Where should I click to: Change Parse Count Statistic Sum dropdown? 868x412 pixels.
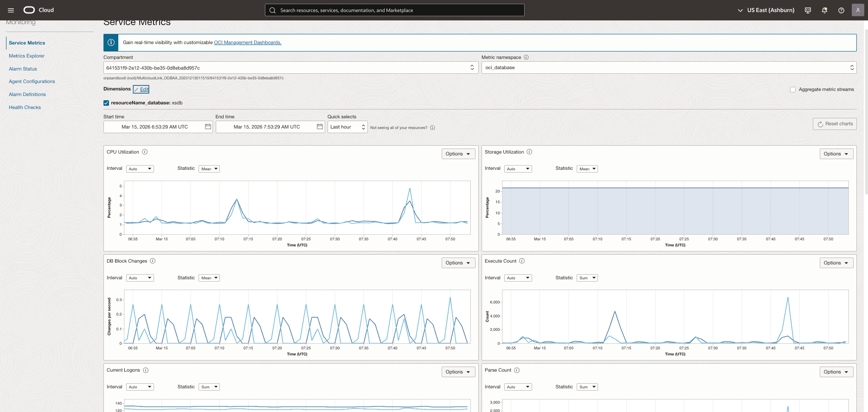[x=587, y=387]
